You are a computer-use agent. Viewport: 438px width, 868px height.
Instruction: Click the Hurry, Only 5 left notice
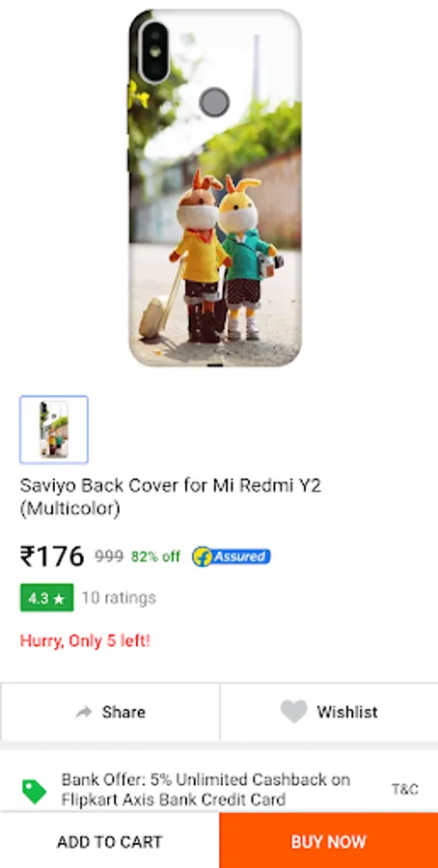click(85, 641)
